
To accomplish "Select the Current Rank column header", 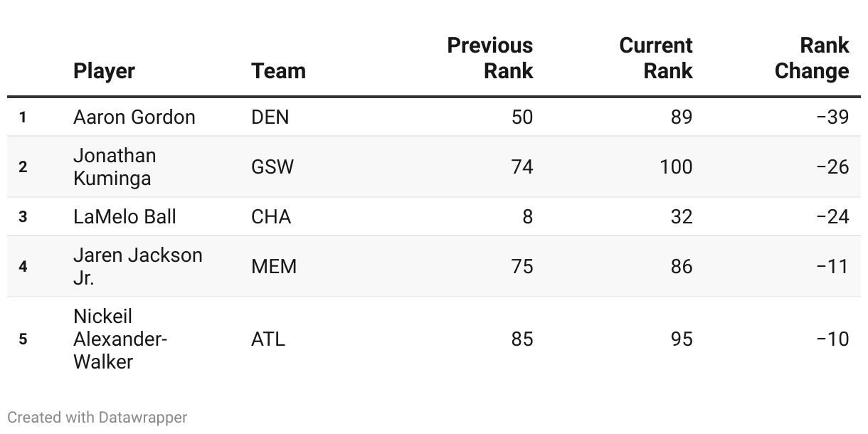I will coord(656,58).
